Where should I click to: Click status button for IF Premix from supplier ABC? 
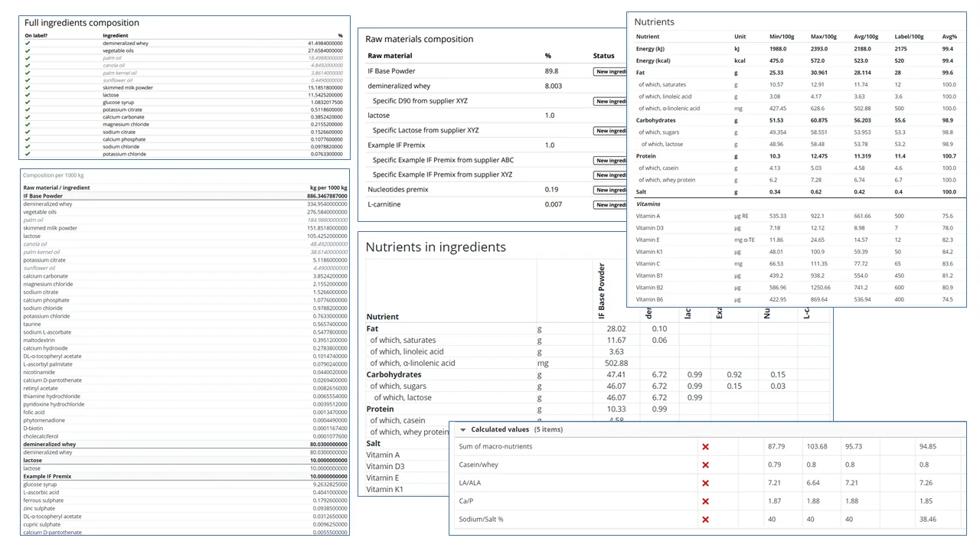[610, 161]
